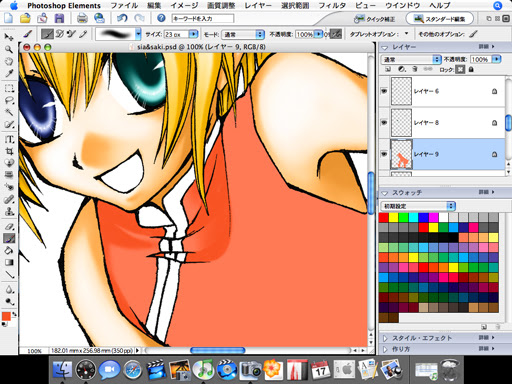Image resolution: width=512 pixels, height=384 pixels.
Task: Hide layer レイヤー 9 with eye icon
Action: pyautogui.click(x=384, y=154)
